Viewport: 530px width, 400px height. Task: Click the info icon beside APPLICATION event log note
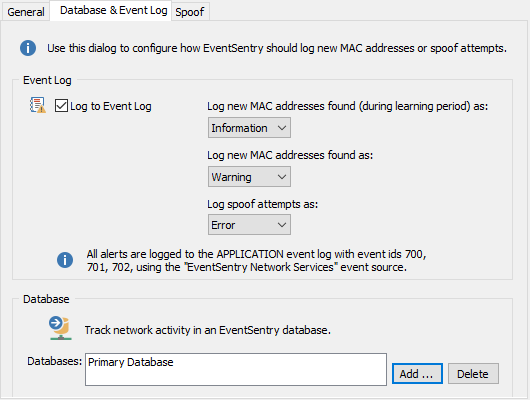coord(65,260)
